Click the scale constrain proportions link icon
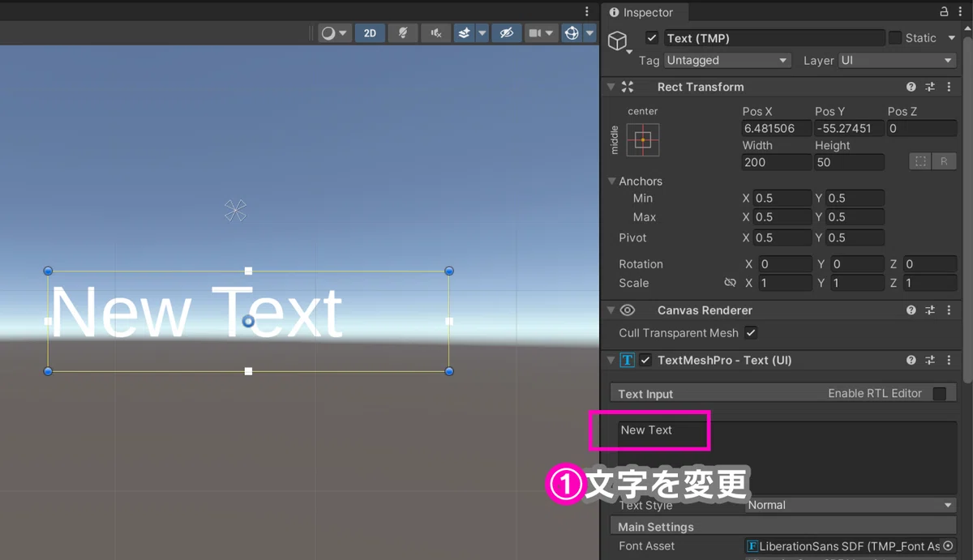Image resolution: width=973 pixels, height=560 pixels. pos(730,283)
